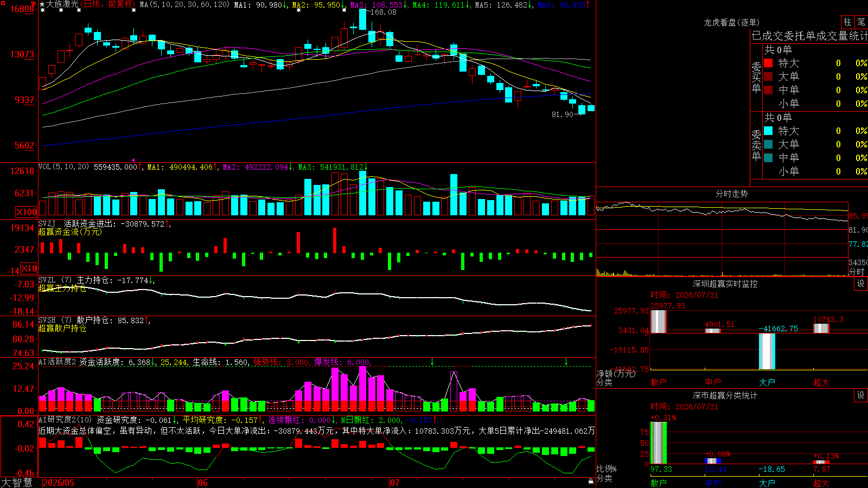Click the lock icon on the date axis
Viewport: 868px width, 488px height.
click(591, 481)
